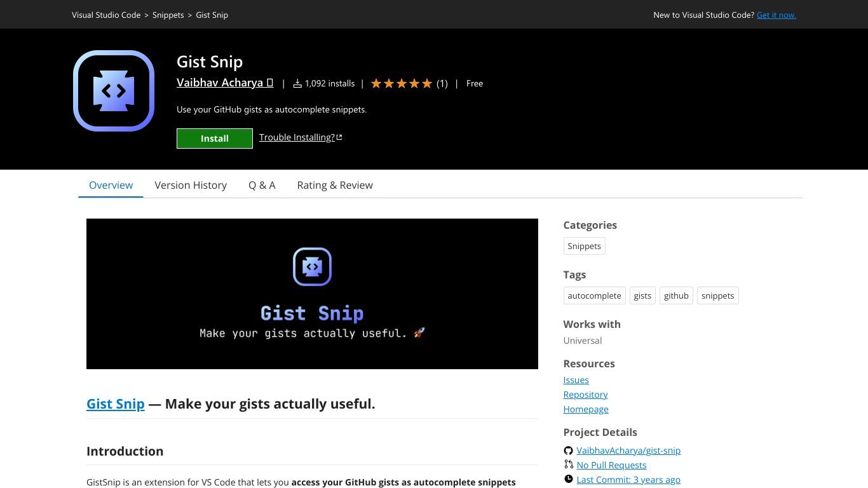Image resolution: width=868 pixels, height=488 pixels.
Task: Go to Snippets breadcrumb
Action: (168, 15)
